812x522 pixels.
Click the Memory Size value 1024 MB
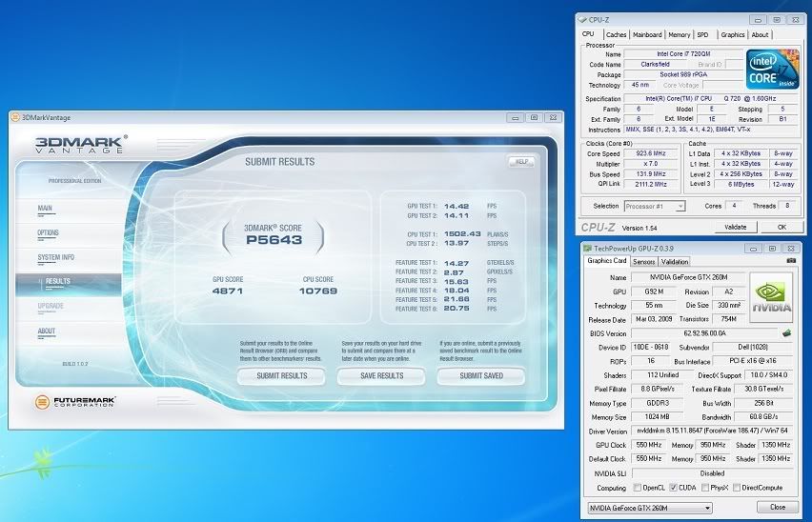coord(657,417)
